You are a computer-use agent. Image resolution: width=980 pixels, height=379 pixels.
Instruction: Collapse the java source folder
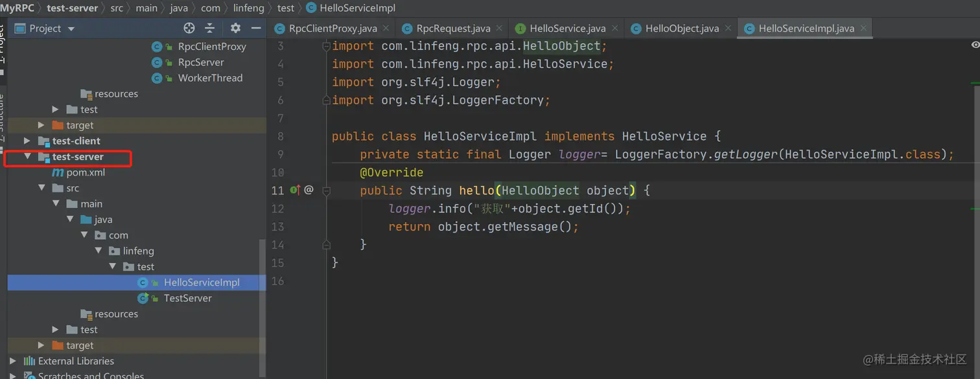[x=70, y=220]
